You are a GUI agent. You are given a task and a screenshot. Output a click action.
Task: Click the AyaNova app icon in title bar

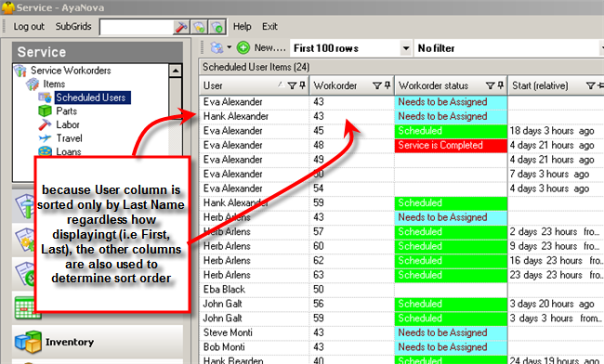(x=7, y=7)
